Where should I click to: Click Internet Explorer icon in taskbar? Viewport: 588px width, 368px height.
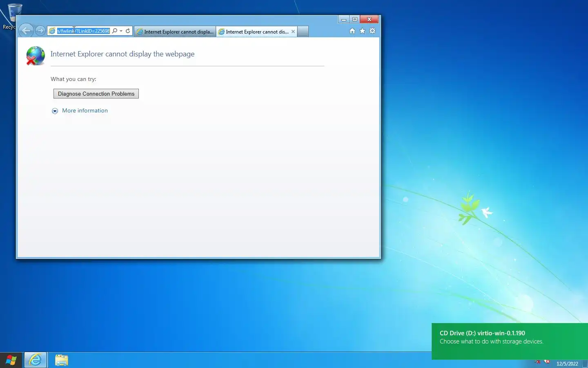coord(36,360)
